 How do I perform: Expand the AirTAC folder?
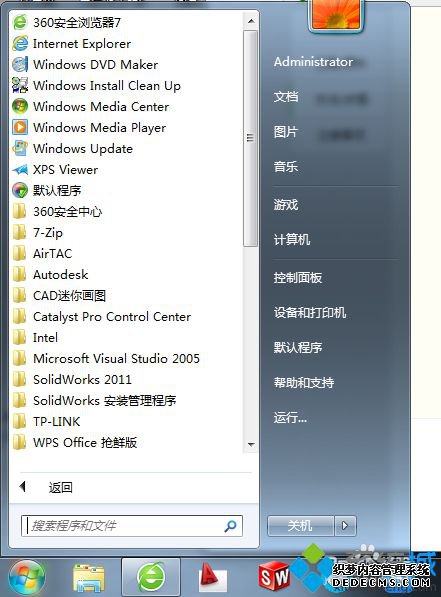[42, 253]
